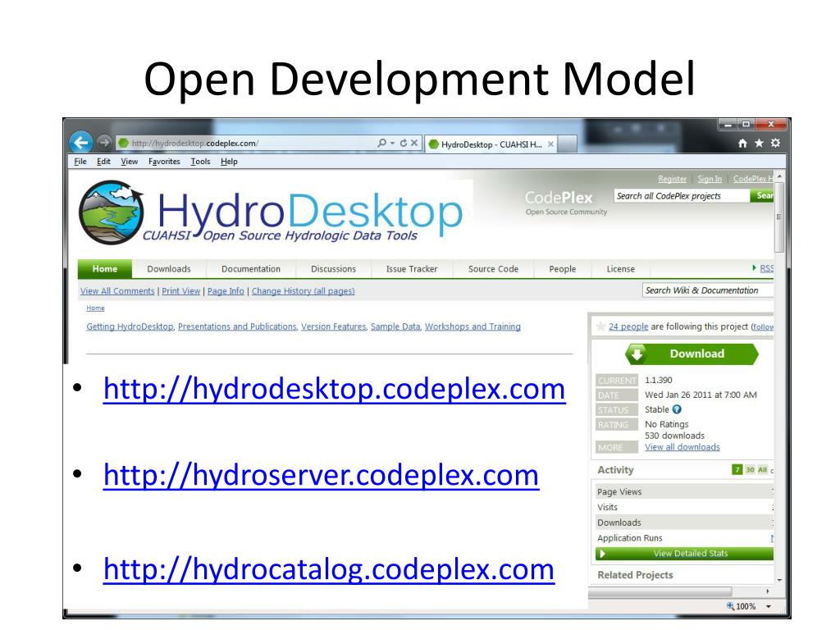Open Presentations and Publications link
Viewport: 840px width, 630px height.
237,326
